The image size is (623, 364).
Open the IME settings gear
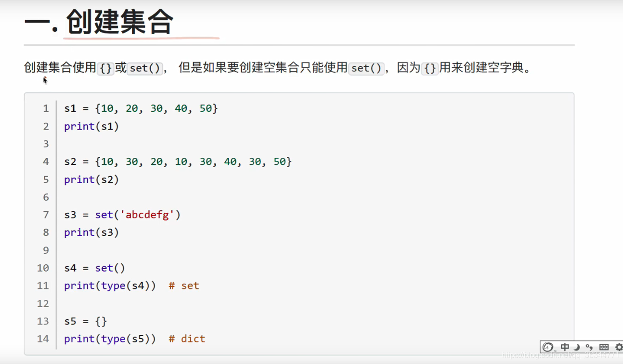tap(619, 347)
